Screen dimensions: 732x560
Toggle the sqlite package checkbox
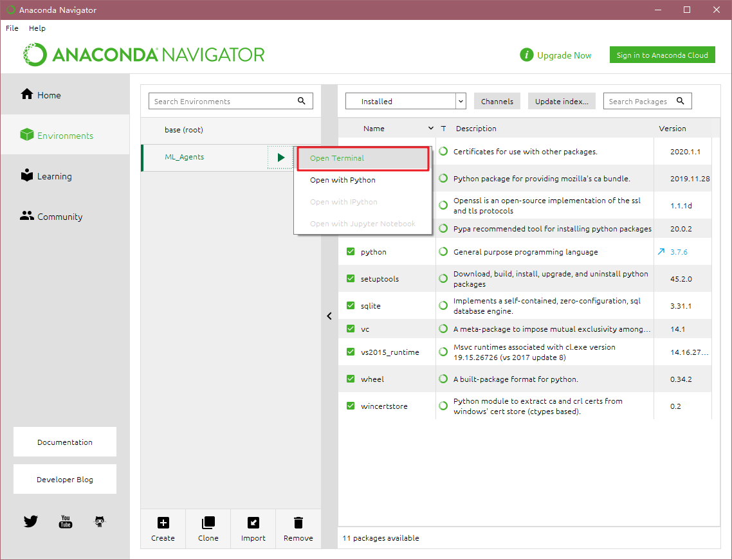coord(351,305)
